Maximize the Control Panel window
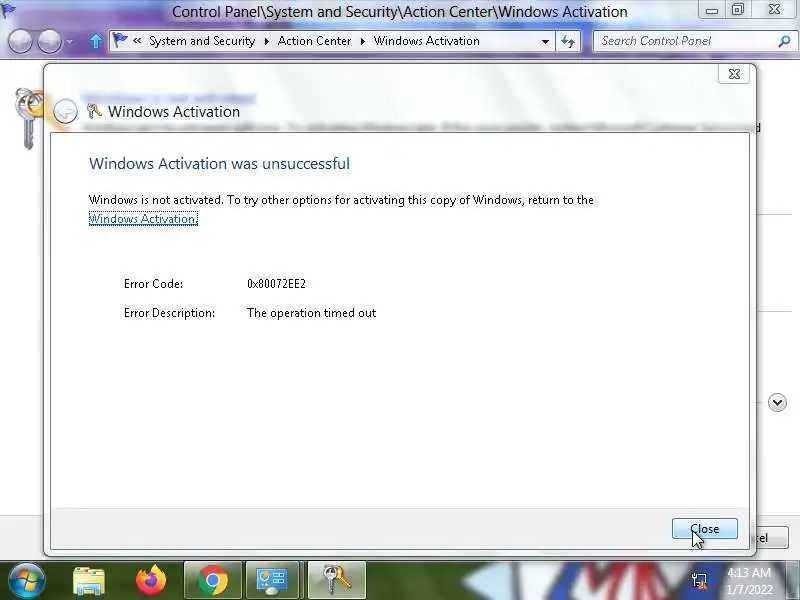Screen dimensions: 800x600 [x=738, y=10]
